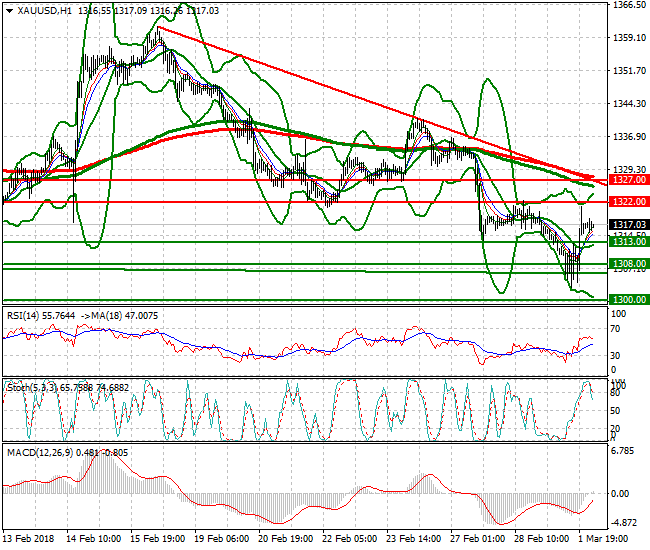Click the 27 Feb 01:00 time label
650x550 pixels.
click(x=478, y=539)
